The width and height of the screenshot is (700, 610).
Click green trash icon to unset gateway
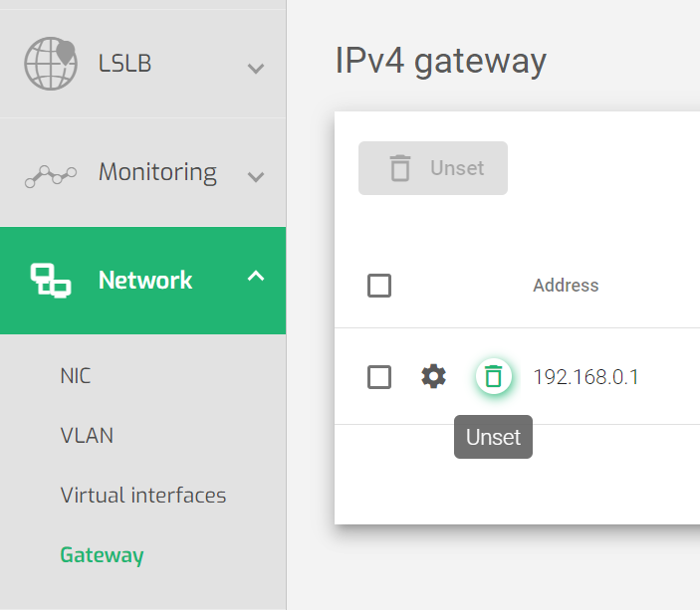click(493, 376)
